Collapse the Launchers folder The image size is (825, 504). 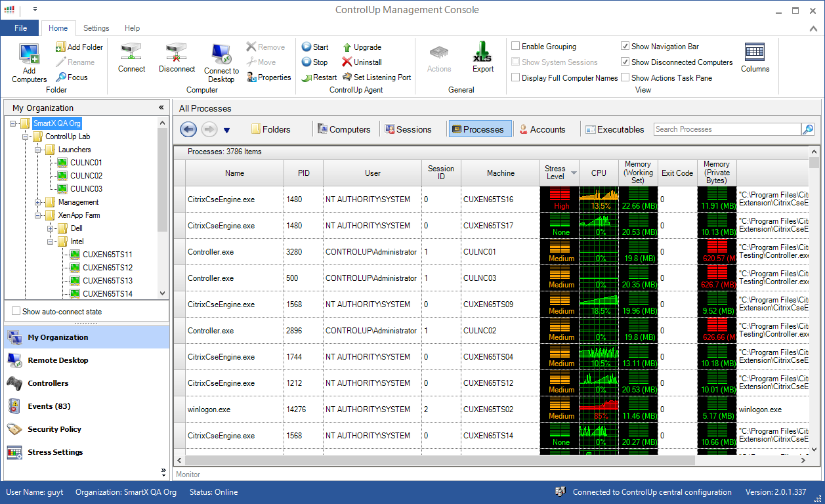[x=39, y=150]
